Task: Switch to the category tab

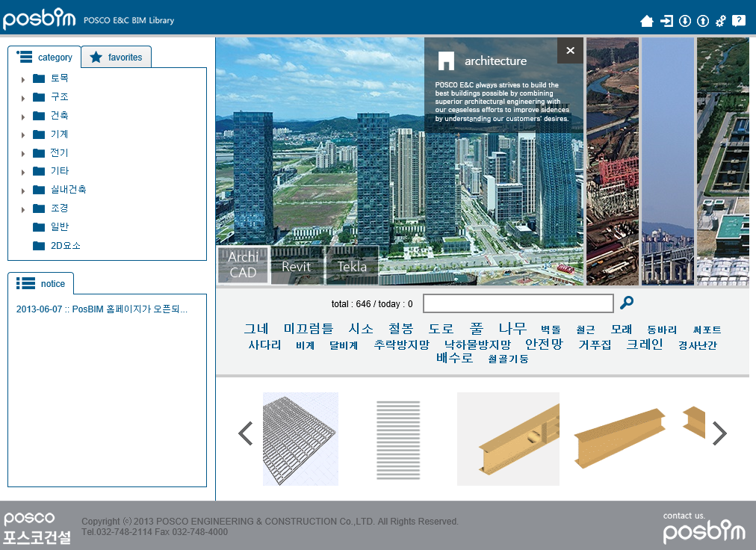Action: coord(44,57)
